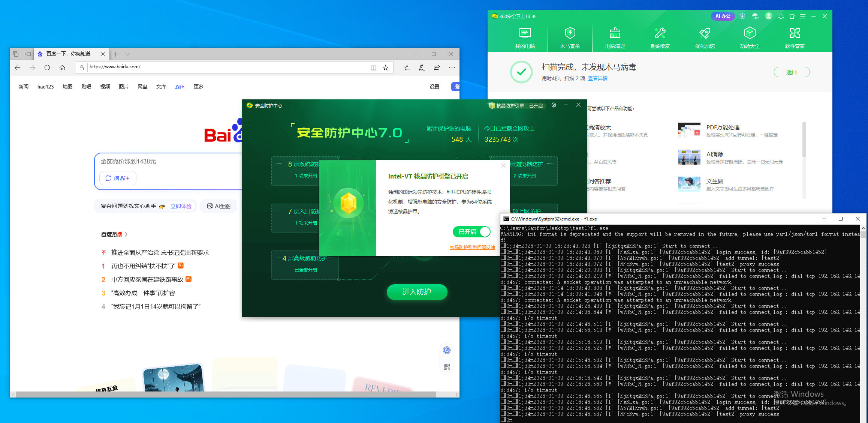Expand 百度热搜 chevron arrow
The height and width of the screenshot is (423, 868).
(x=126, y=234)
